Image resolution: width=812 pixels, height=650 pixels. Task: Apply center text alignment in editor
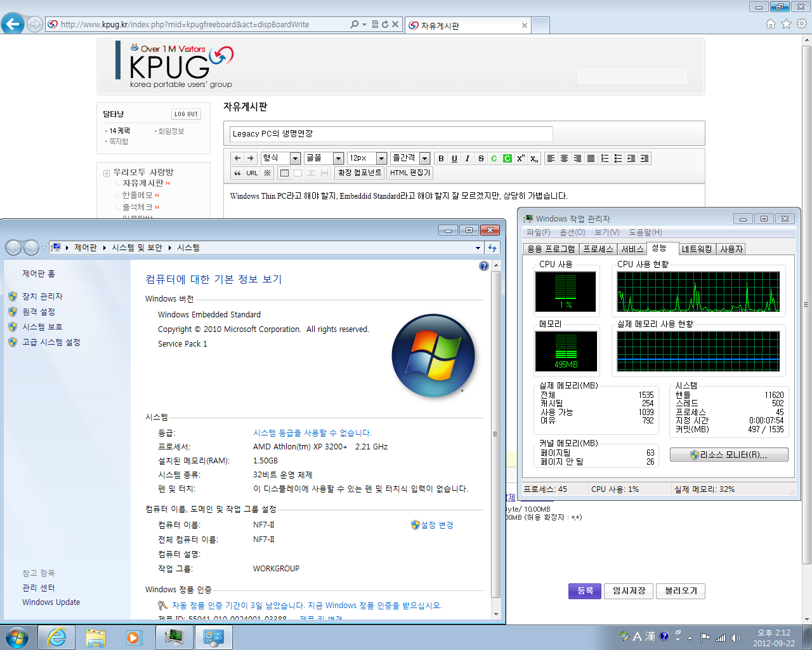(x=564, y=158)
